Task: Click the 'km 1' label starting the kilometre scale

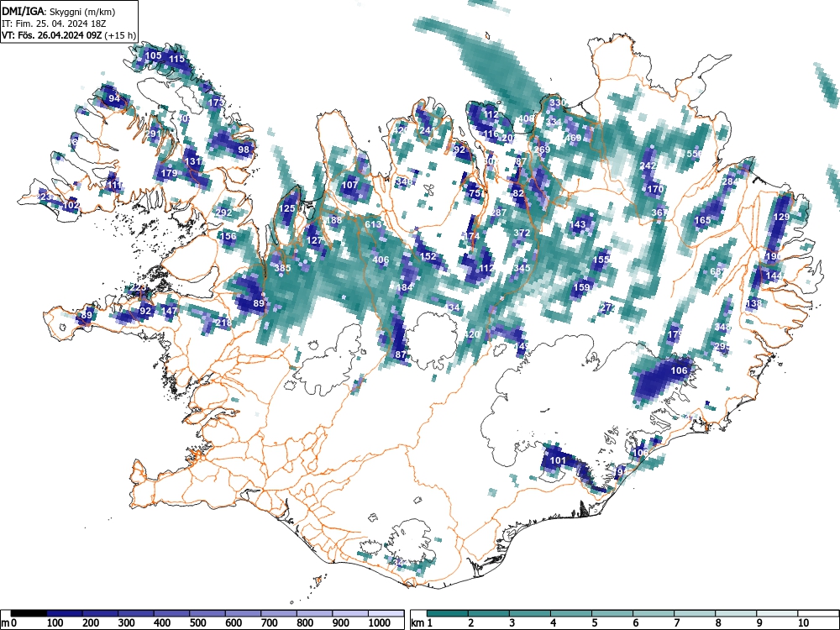Action: [x=422, y=623]
